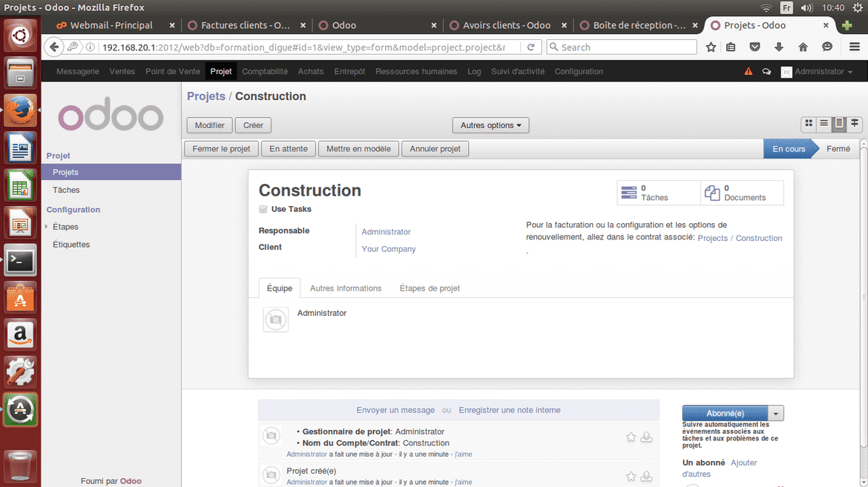The image size is (868, 487).
Task: Click inside the Search field
Action: pyautogui.click(x=623, y=46)
